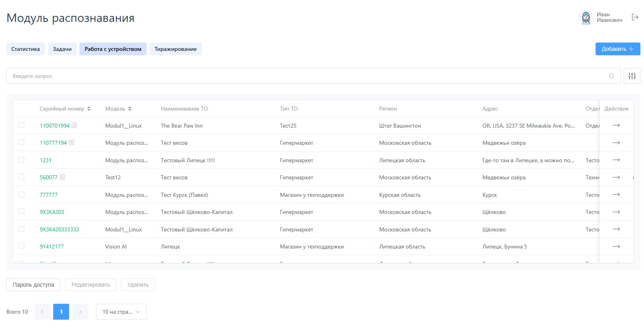Check the box for device 9Y412177
Viewport: 644px width, 330px height.
[x=21, y=246]
